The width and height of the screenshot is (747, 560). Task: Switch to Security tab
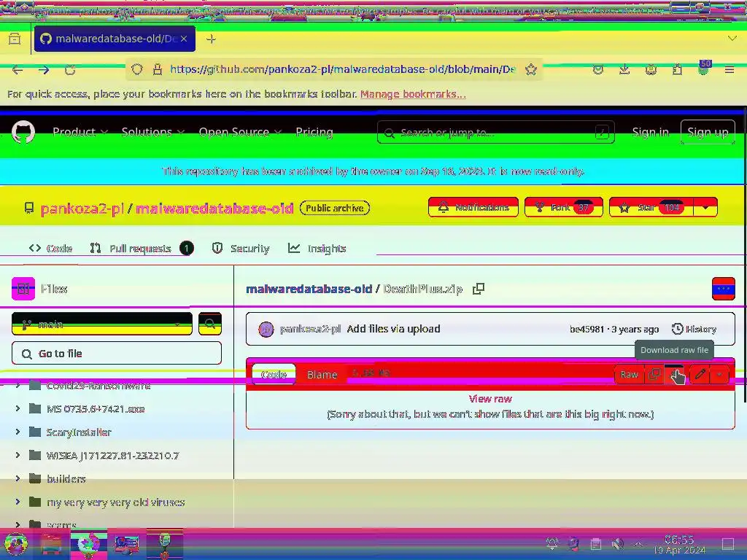[x=241, y=248]
